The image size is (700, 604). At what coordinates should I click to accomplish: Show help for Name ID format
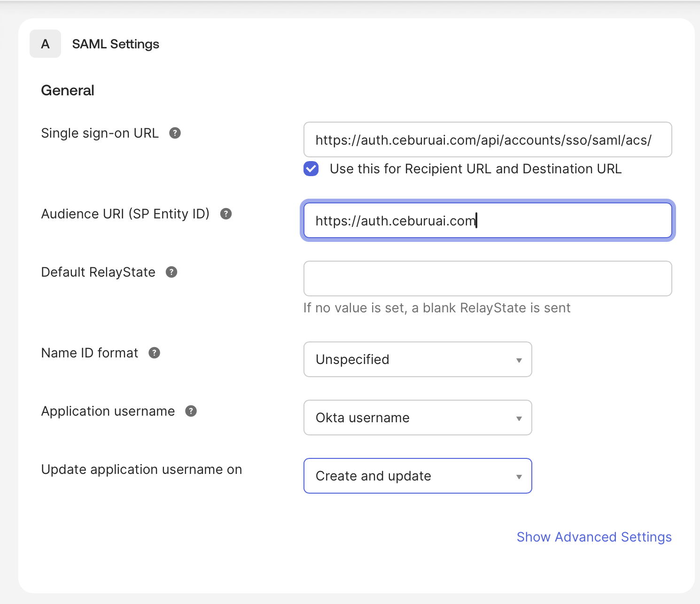pyautogui.click(x=155, y=353)
